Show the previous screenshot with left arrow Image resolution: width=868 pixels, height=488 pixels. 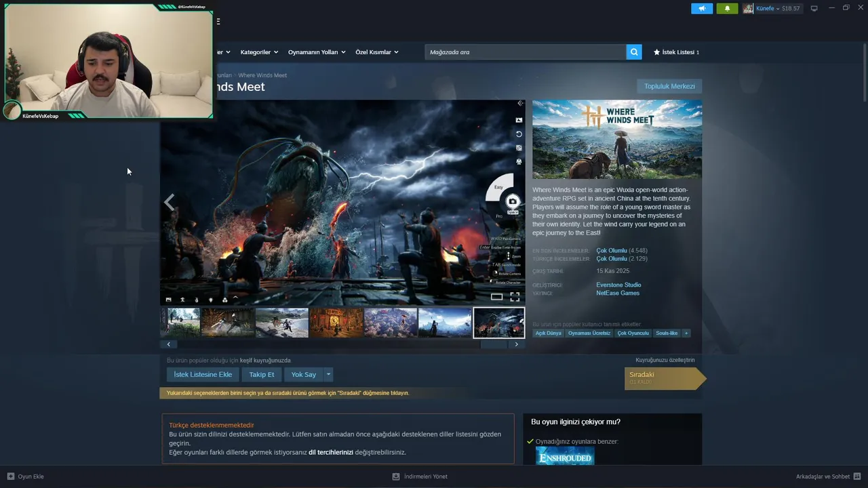click(x=169, y=202)
